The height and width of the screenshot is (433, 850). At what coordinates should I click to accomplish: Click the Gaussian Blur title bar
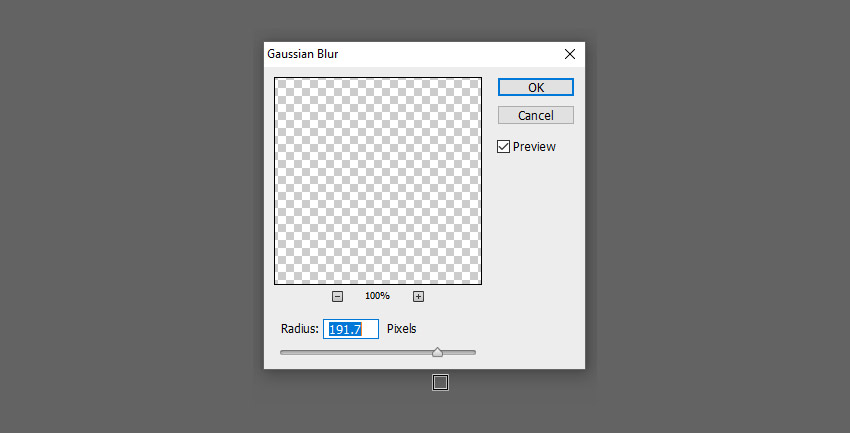pos(412,54)
